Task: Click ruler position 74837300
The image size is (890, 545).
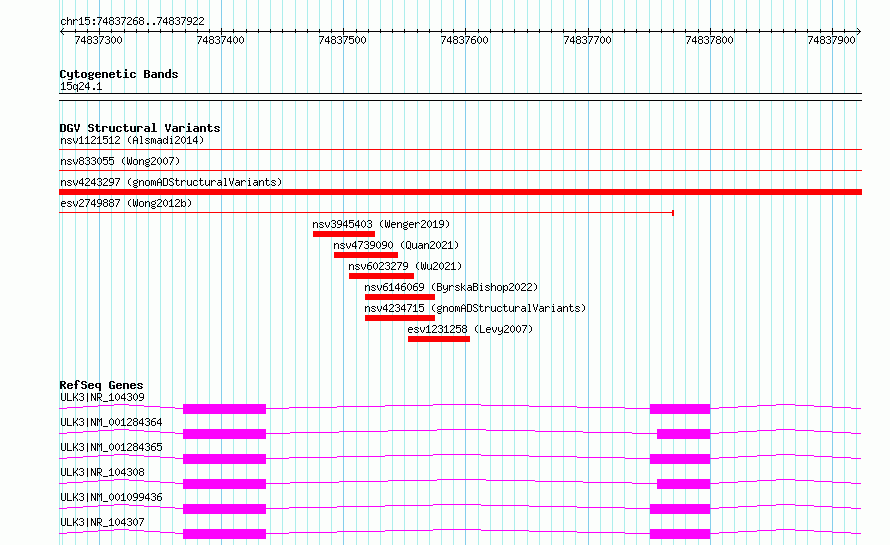Action: (x=98, y=40)
